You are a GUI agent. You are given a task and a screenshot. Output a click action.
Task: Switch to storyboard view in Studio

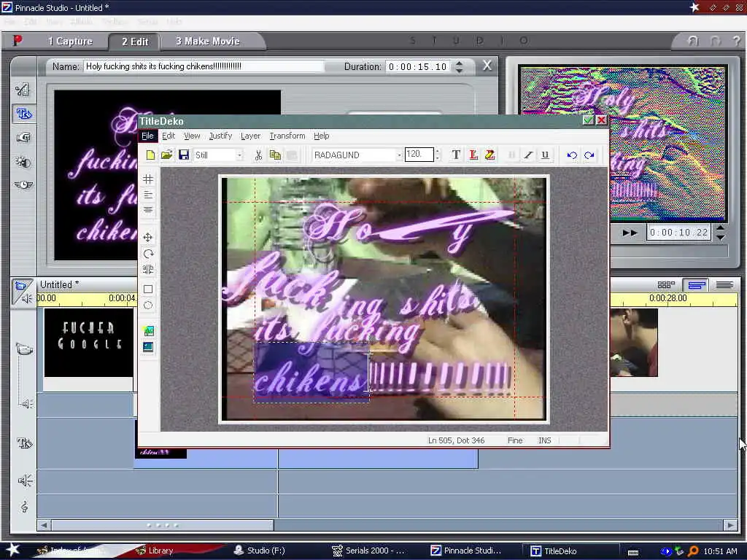pos(666,285)
